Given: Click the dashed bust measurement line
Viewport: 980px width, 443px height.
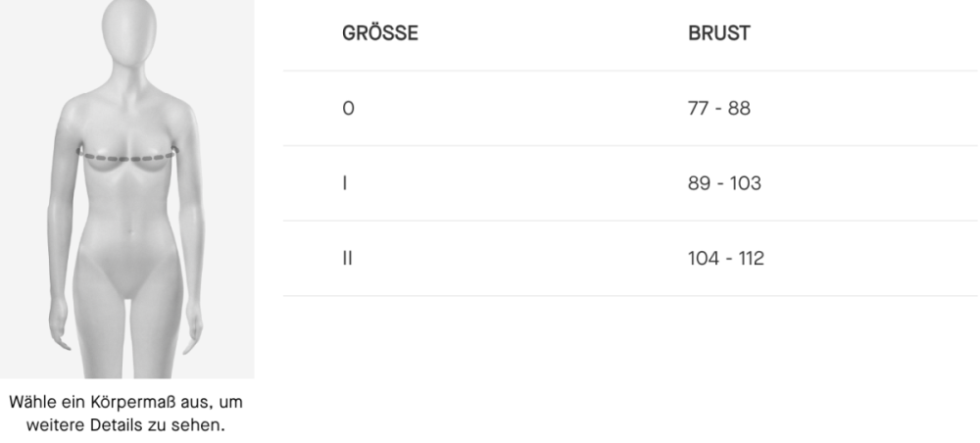Looking at the screenshot, I should 126,157.
